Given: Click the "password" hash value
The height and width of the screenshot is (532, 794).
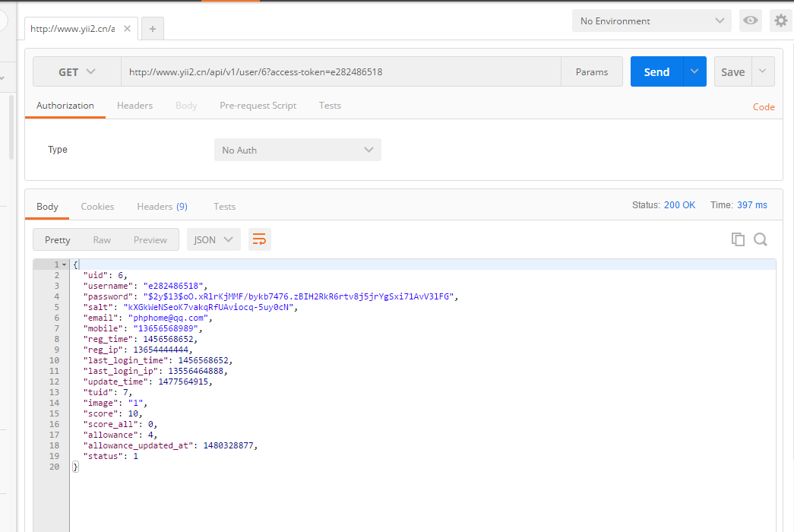Looking at the screenshot, I should (x=299, y=297).
